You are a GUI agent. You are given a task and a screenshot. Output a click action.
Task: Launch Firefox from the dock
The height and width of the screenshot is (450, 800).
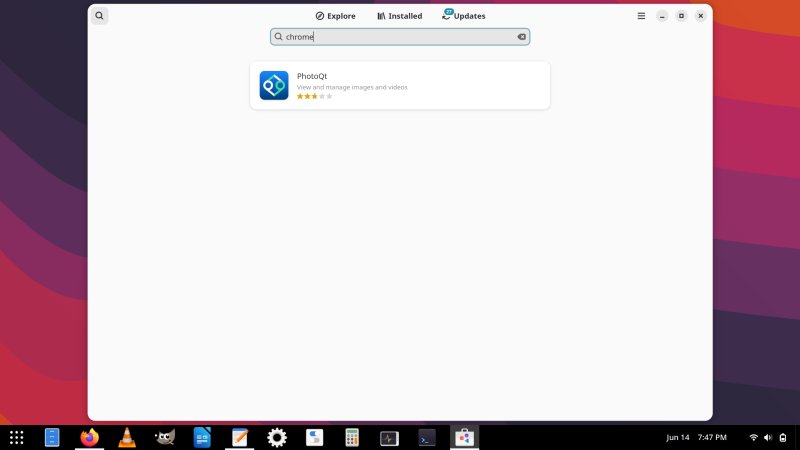[89, 437]
